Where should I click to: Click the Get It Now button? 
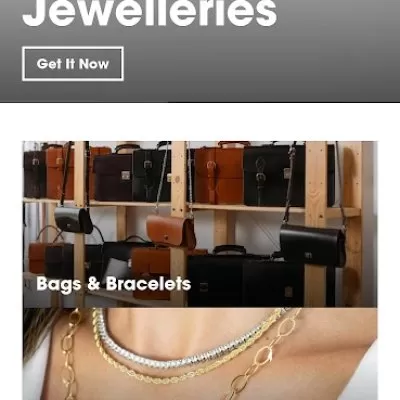tap(73, 64)
